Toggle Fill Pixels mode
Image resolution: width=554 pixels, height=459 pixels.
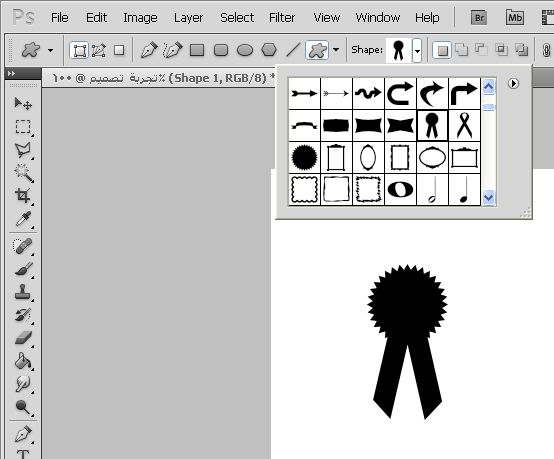click(x=119, y=50)
